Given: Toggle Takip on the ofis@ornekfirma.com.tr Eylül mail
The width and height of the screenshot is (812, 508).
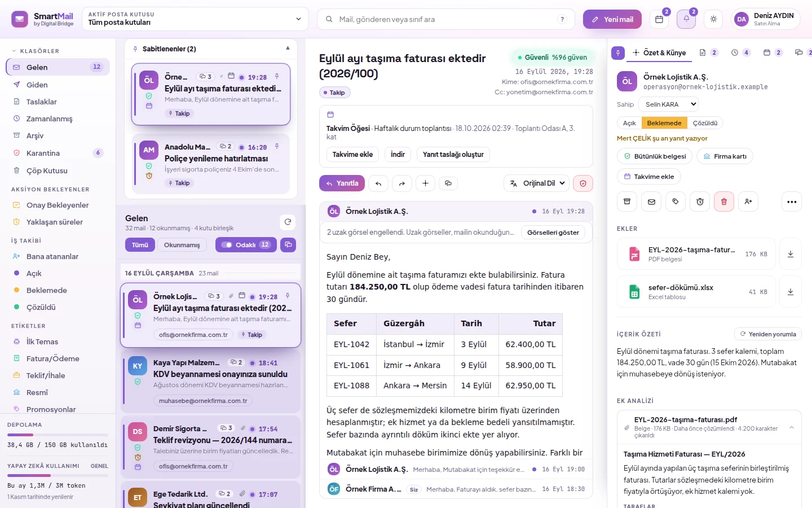Looking at the screenshot, I should coord(251,335).
